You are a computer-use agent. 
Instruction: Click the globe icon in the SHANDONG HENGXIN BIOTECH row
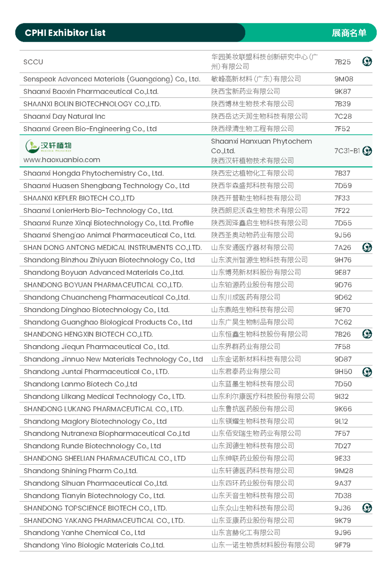367,334
